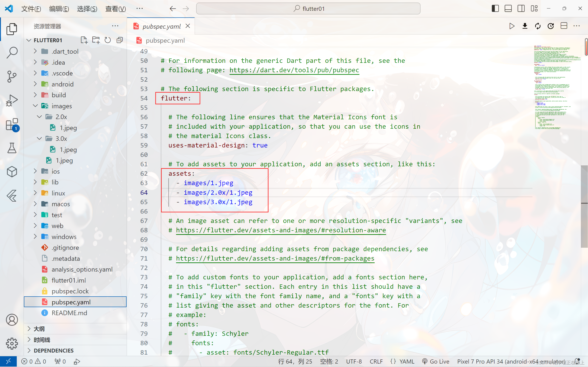Toggle the primary side bar visibility
Screen dimensions: 588x367
coord(495,8)
